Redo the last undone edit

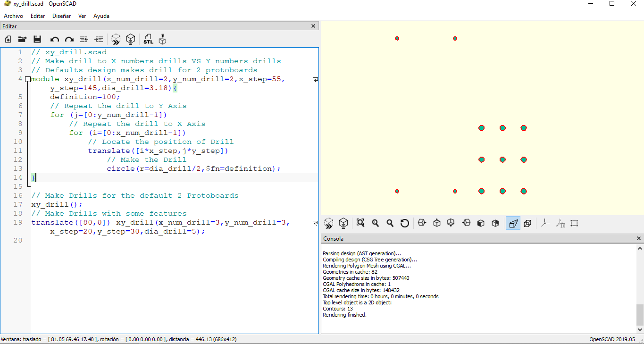coord(69,39)
